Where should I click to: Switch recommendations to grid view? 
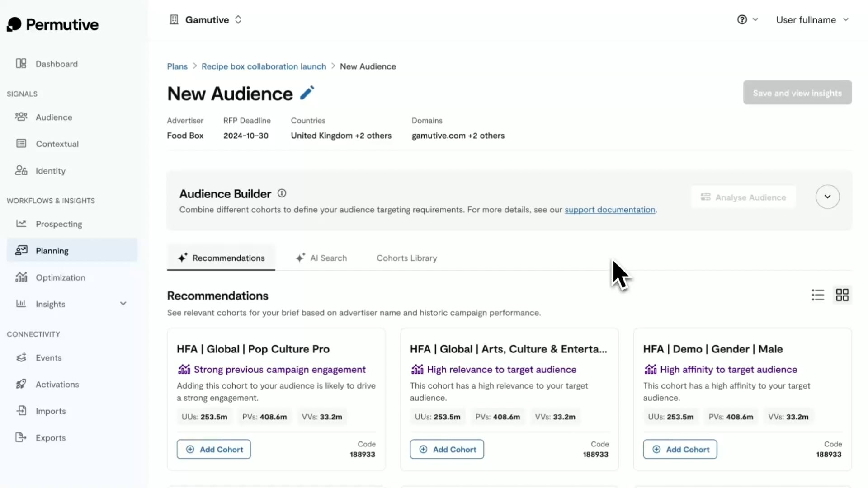point(842,295)
